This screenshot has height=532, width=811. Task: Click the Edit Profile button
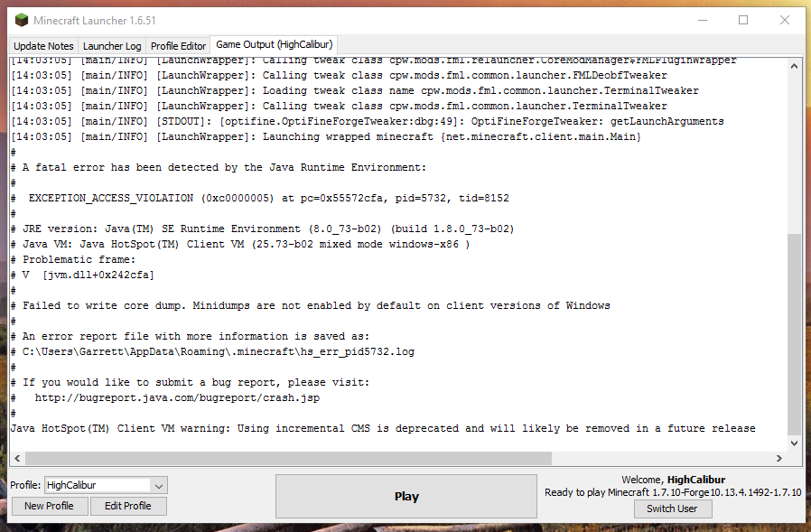[x=128, y=506]
